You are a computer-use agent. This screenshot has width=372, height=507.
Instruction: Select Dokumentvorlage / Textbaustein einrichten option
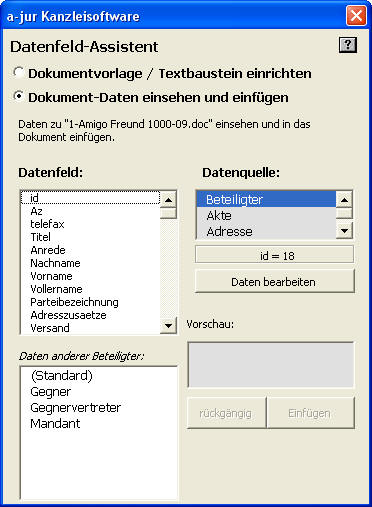pyautogui.click(x=18, y=73)
